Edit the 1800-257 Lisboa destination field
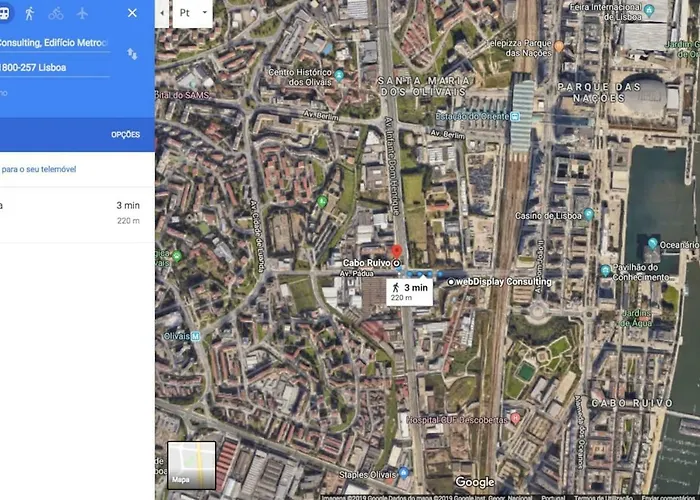The width and height of the screenshot is (700, 500). (x=54, y=68)
